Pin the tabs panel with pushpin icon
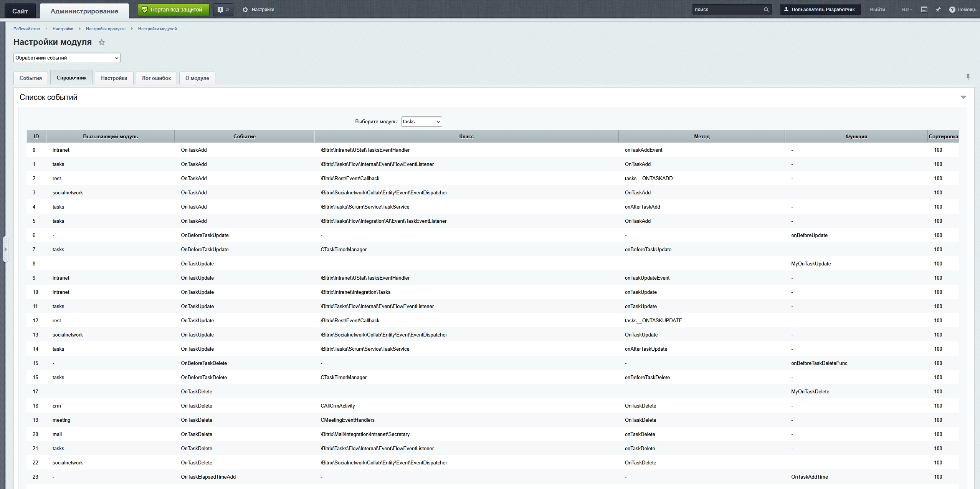 (x=968, y=77)
